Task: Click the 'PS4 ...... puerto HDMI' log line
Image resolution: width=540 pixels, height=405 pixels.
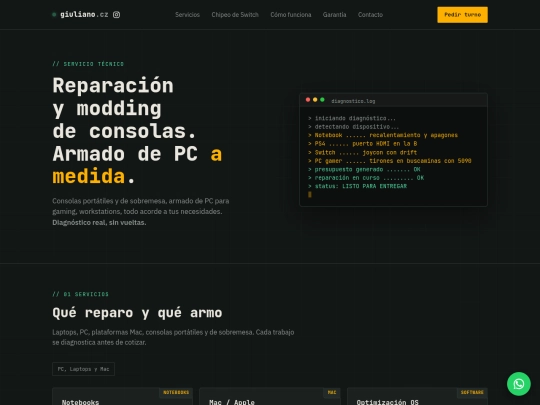Action: pyautogui.click(x=363, y=144)
